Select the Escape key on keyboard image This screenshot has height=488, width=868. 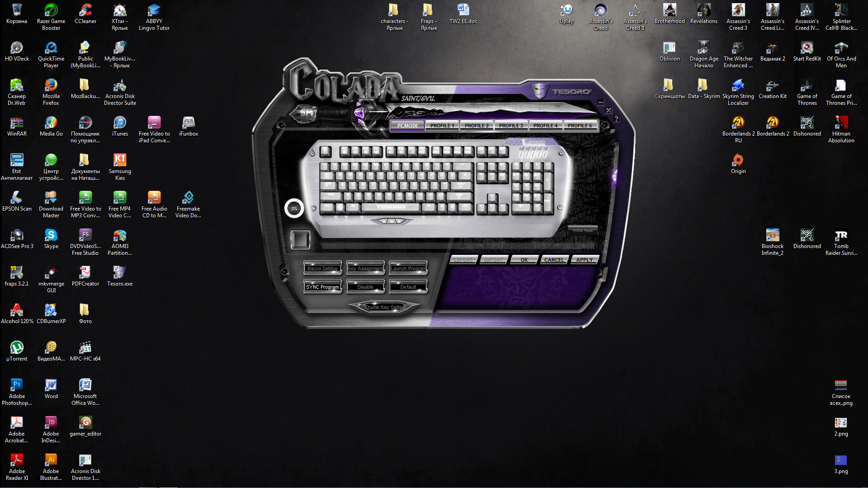point(325,151)
